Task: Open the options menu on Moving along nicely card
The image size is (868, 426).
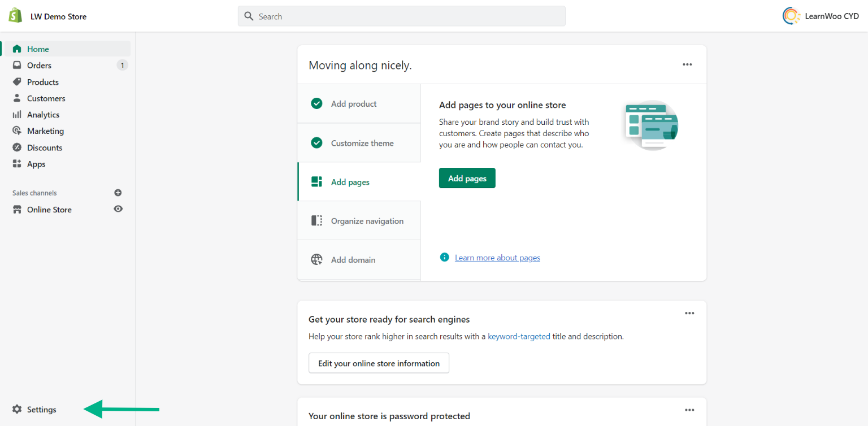Action: [687, 64]
